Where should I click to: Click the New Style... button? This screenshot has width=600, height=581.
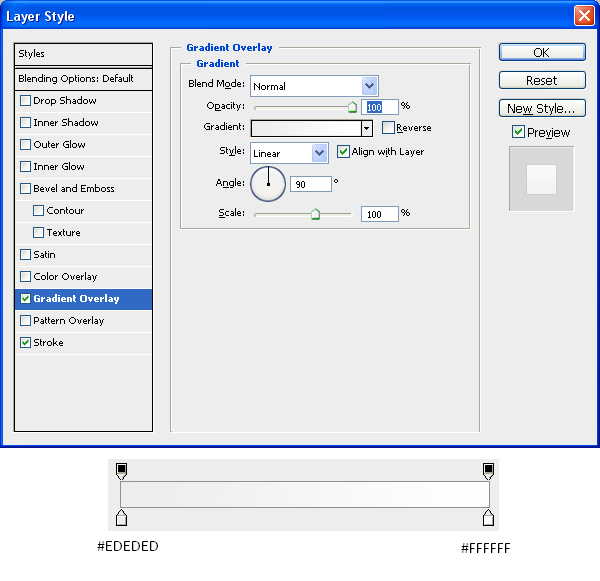pyautogui.click(x=542, y=108)
